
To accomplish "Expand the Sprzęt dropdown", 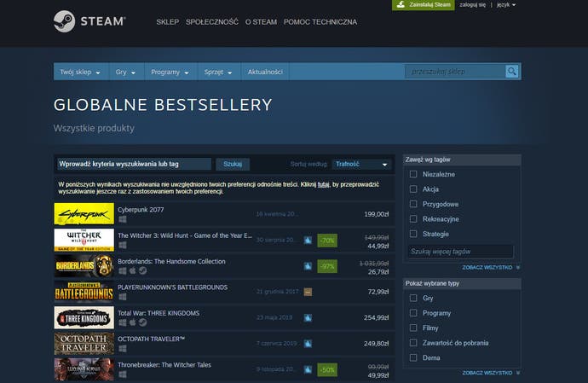I will [x=218, y=72].
